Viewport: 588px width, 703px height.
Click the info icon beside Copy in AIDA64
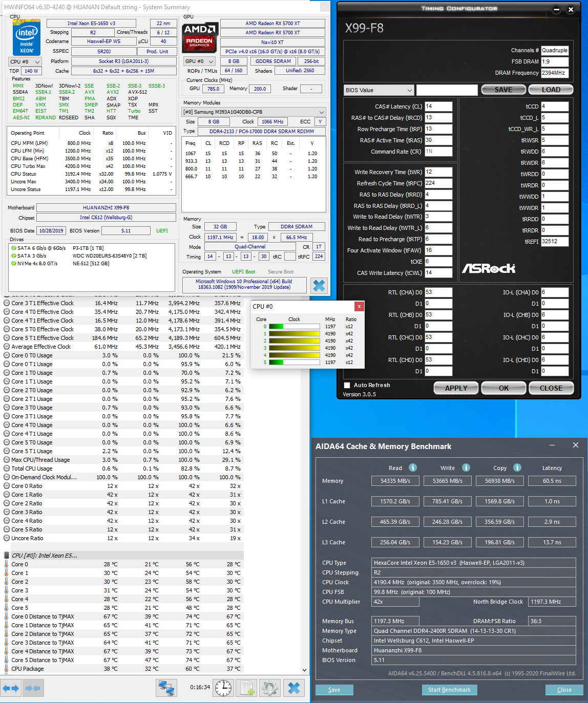click(x=517, y=467)
